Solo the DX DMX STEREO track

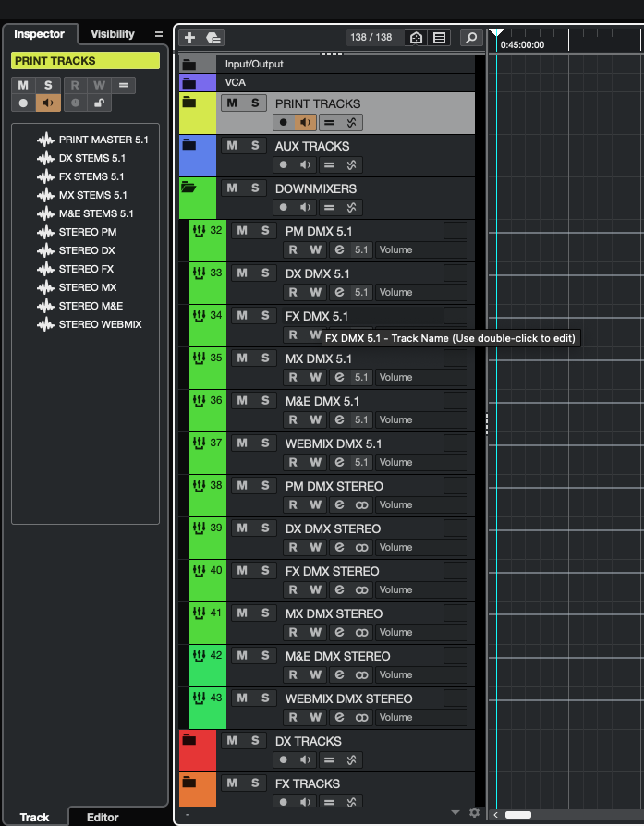pyautogui.click(x=265, y=528)
